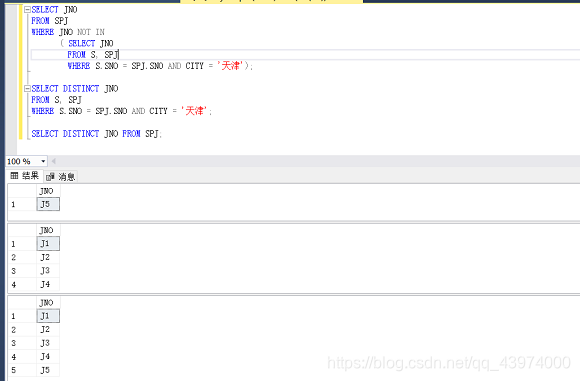Select J5 cell in first result grid
Viewport: 580px width, 381px height.
pyautogui.click(x=48, y=204)
